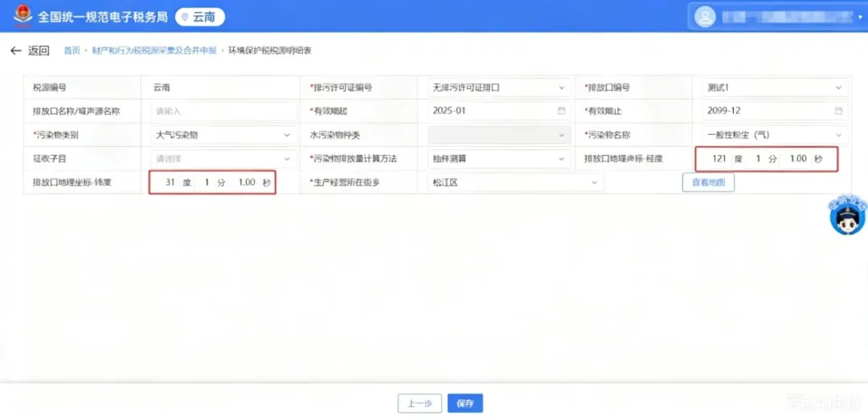Click the 有效期止 date field 2099-12
This screenshot has width=868, height=420.
pyautogui.click(x=775, y=111)
